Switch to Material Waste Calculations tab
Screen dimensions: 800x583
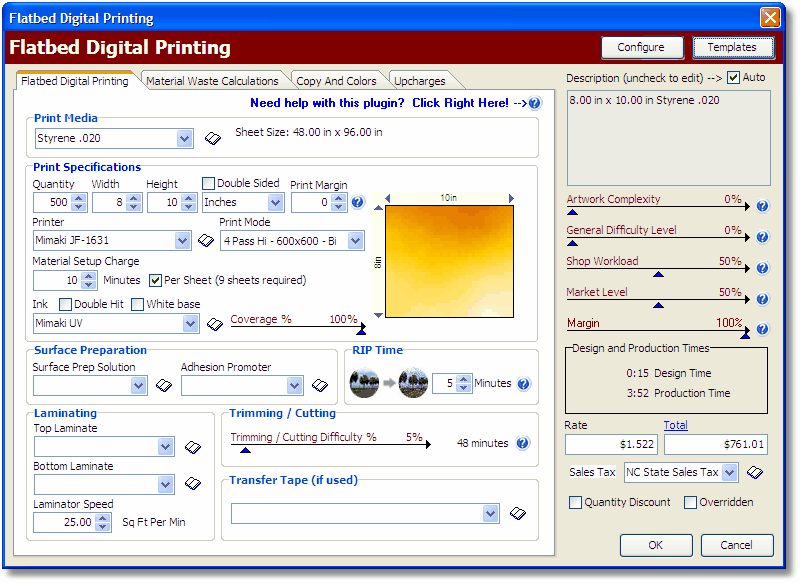[x=212, y=81]
